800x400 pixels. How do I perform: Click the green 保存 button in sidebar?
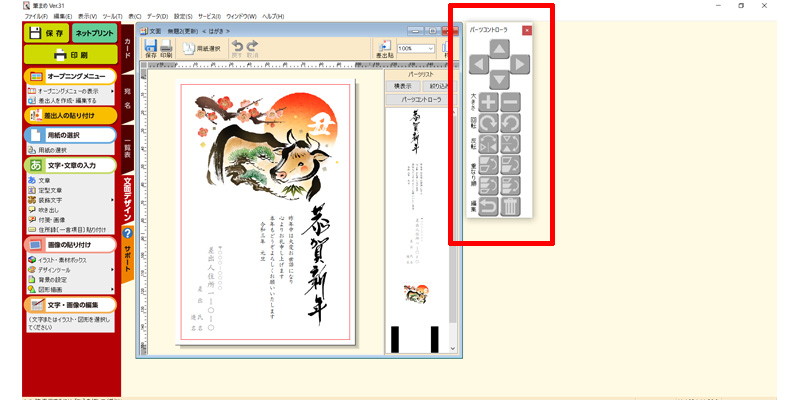click(46, 33)
